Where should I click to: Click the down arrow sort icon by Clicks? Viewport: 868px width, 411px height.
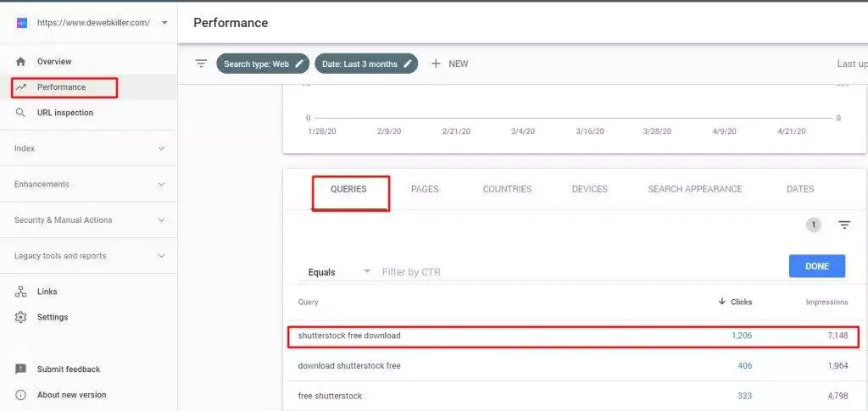pos(722,302)
